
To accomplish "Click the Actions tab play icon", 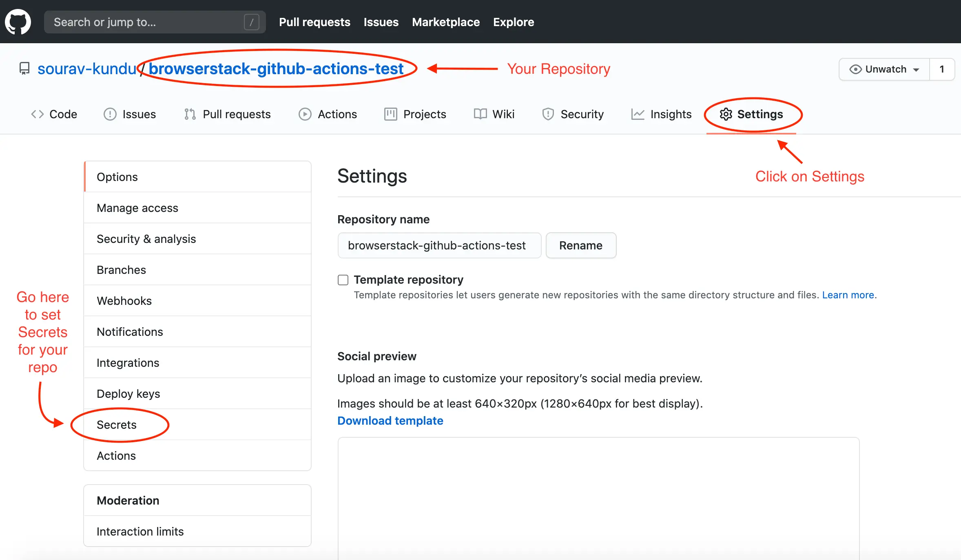I will tap(305, 114).
